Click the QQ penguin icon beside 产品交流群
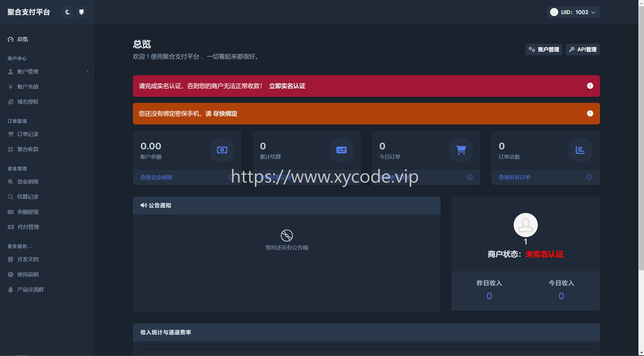The width and height of the screenshot is (644, 356). [x=11, y=290]
